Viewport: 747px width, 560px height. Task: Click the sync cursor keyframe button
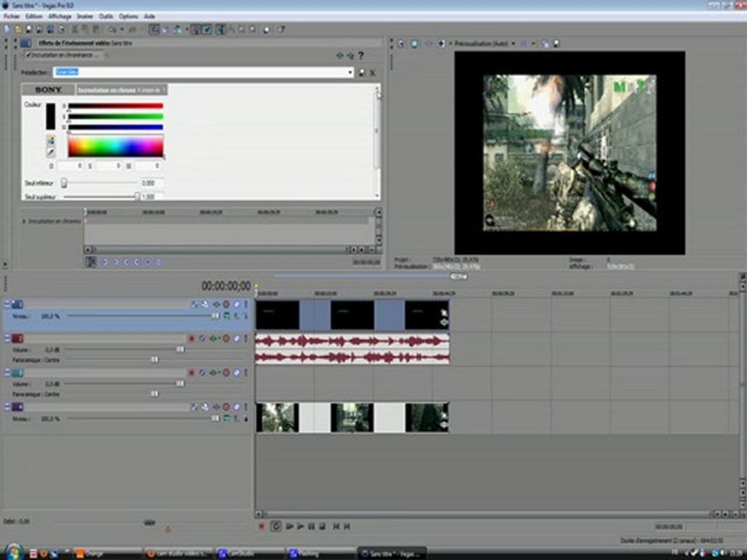click(90, 262)
